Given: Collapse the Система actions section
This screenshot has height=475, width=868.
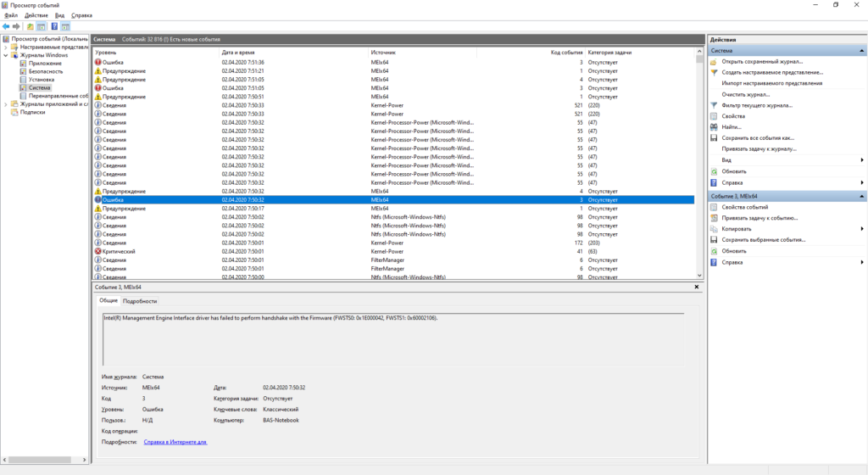Looking at the screenshot, I should (861, 51).
